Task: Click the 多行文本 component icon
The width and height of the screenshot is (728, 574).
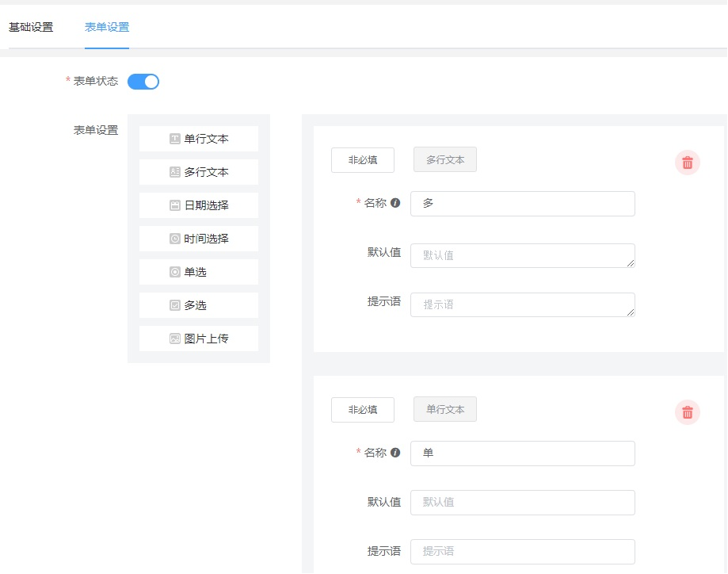Action: click(174, 172)
